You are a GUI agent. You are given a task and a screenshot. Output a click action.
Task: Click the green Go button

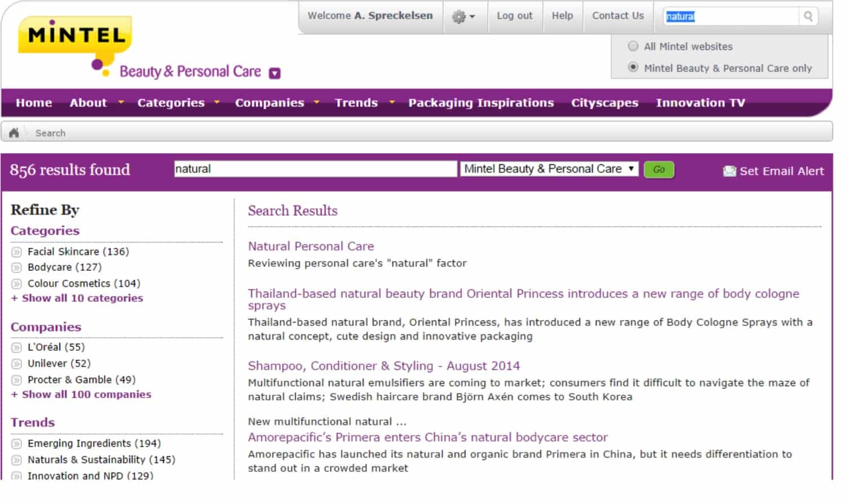click(x=658, y=170)
